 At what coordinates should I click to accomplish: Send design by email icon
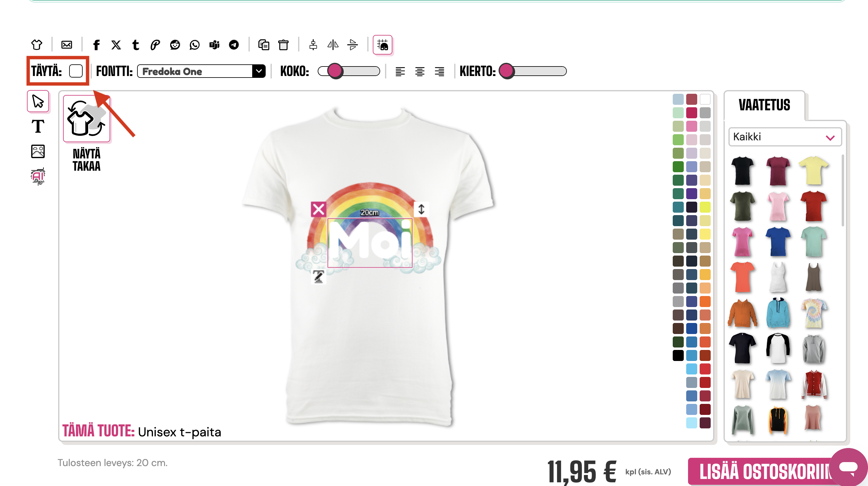click(x=67, y=44)
